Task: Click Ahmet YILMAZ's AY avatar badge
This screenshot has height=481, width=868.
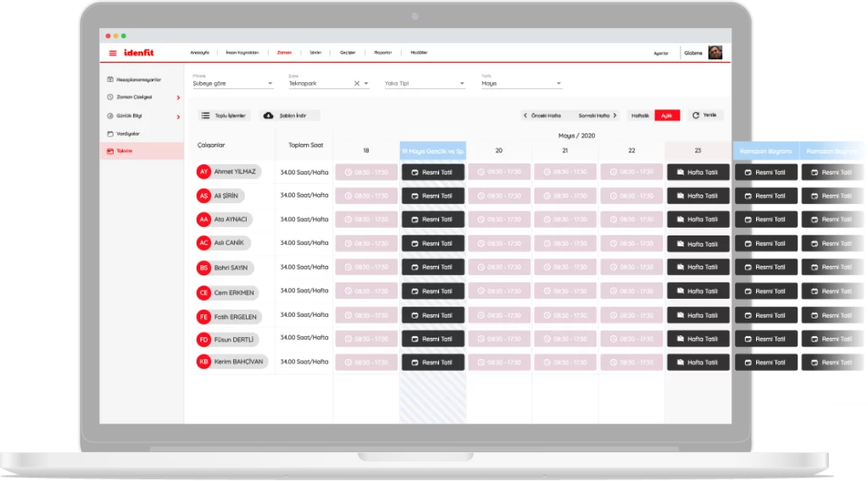Action: pos(203,172)
